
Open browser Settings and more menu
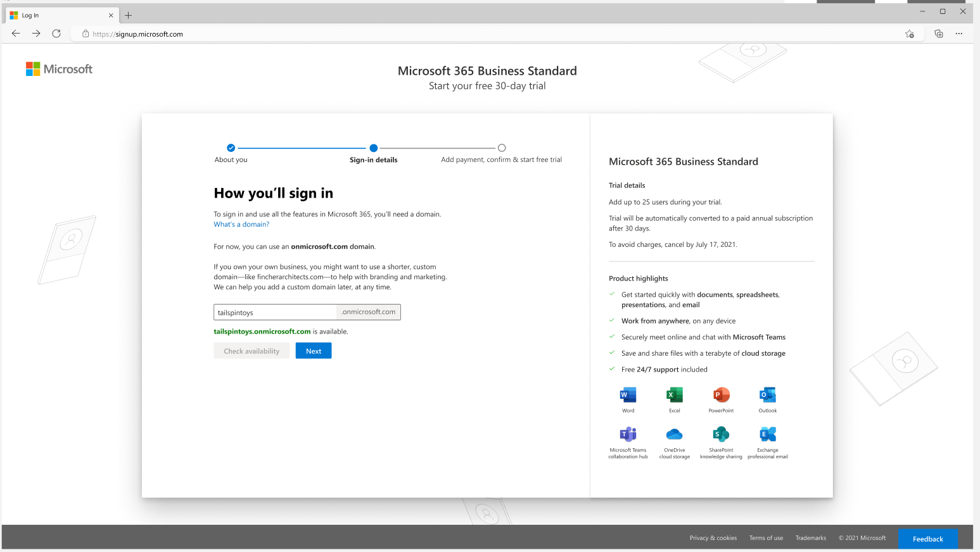tap(959, 34)
